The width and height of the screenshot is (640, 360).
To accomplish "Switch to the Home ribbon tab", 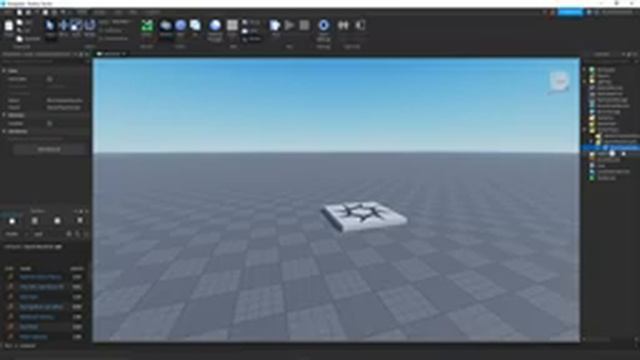I will (x=82, y=13).
